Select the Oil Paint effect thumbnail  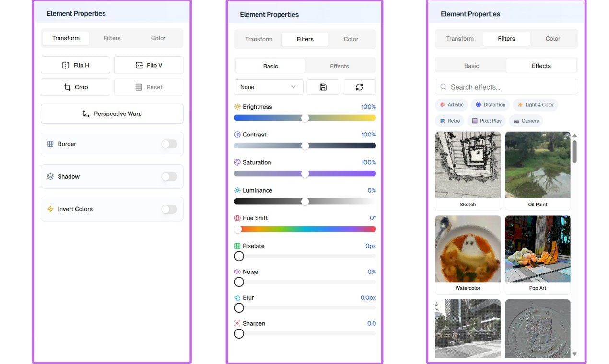538,165
